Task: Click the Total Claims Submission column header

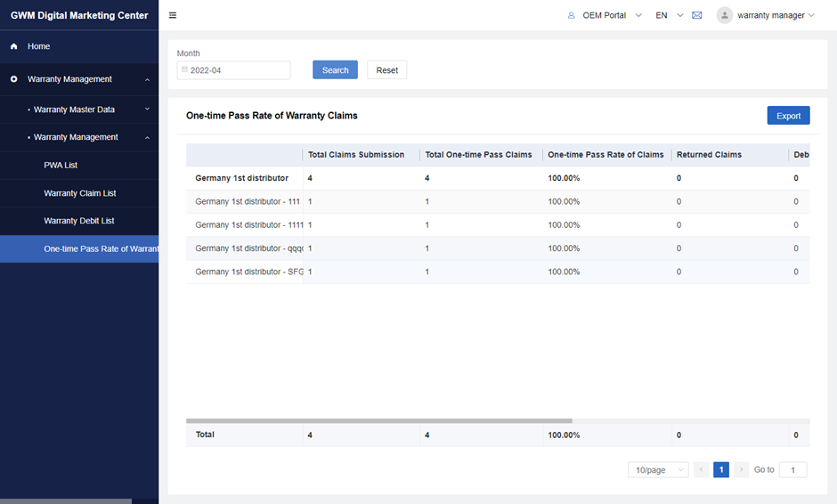Action: click(356, 155)
